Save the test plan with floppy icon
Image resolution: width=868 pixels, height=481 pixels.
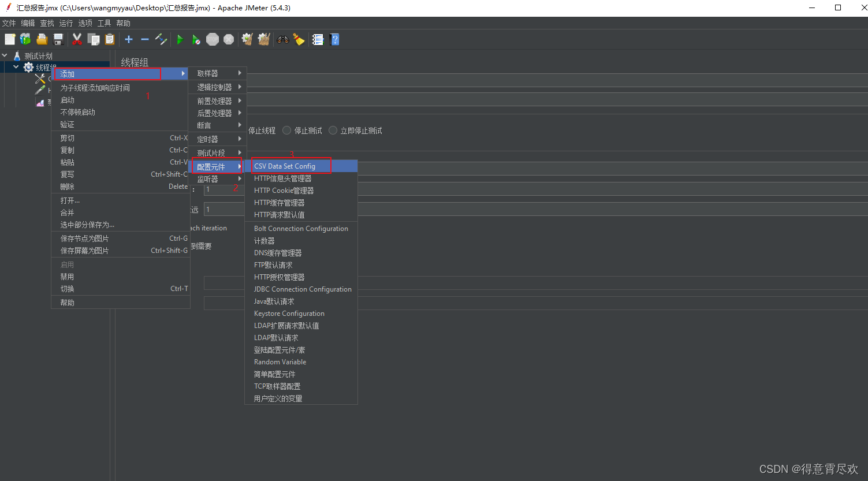58,39
